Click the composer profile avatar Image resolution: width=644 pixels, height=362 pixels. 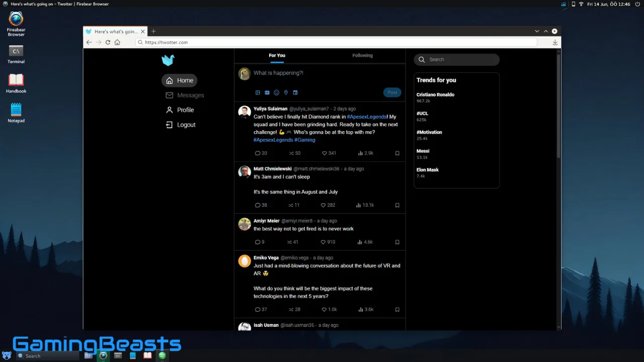tap(245, 74)
